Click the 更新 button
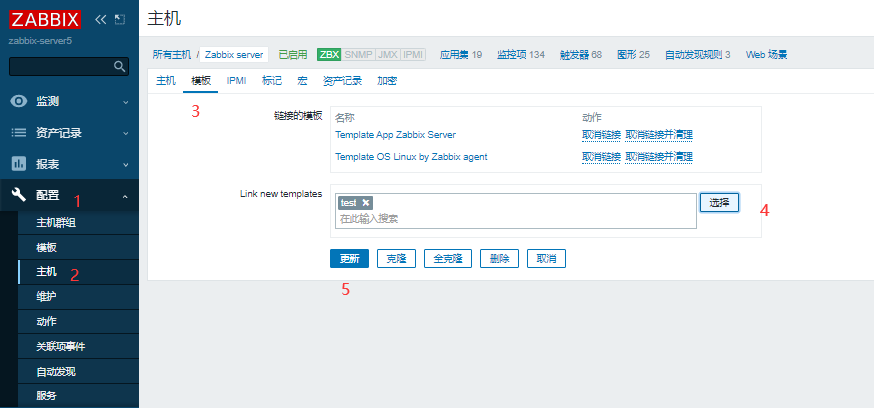874x408 pixels. pos(349,259)
